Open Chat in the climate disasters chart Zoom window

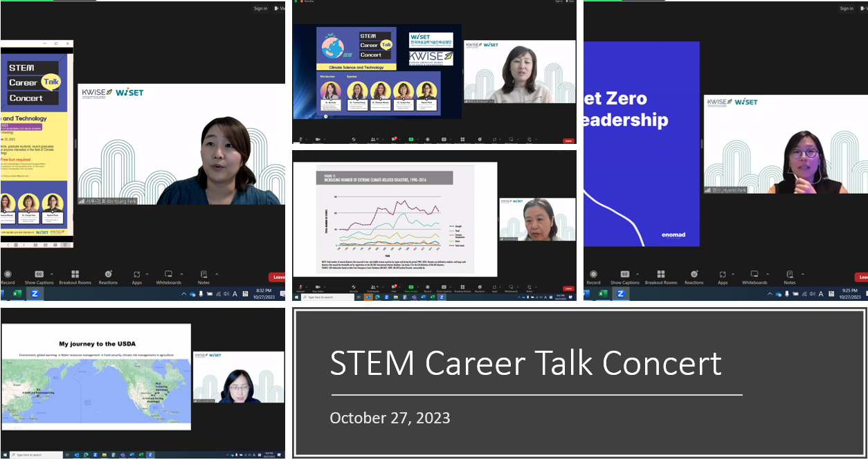point(393,289)
